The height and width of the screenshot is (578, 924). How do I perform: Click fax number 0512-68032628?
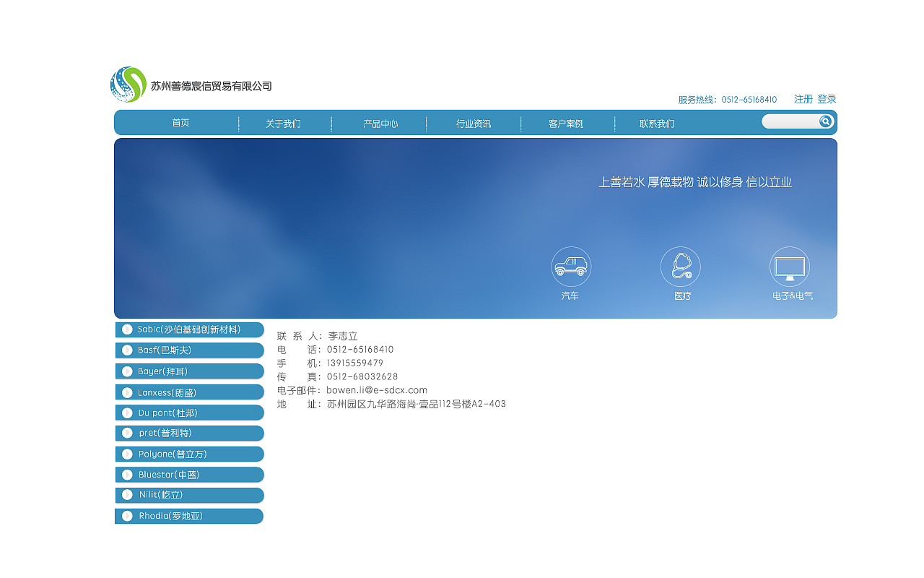(362, 376)
